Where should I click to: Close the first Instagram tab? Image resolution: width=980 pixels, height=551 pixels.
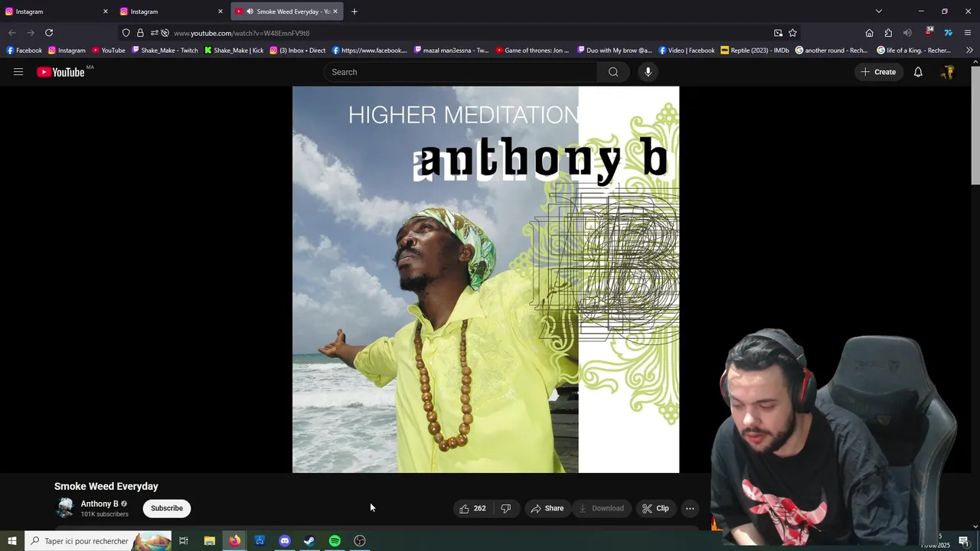click(106, 11)
